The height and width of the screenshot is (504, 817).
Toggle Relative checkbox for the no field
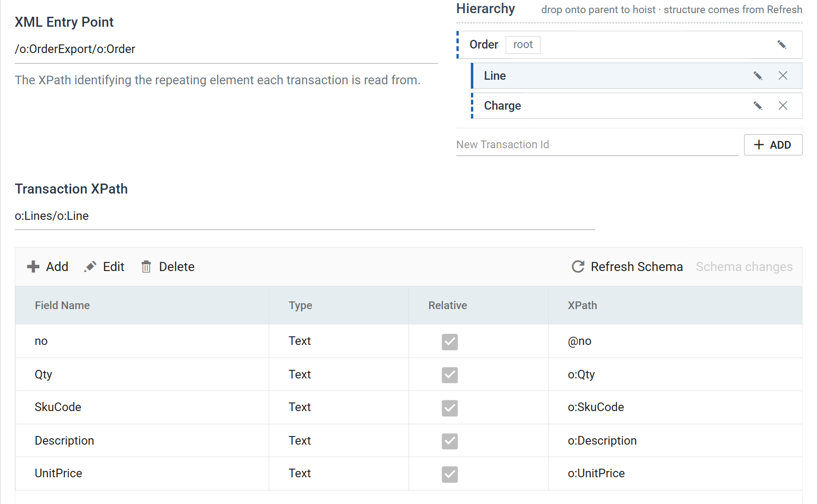pos(450,342)
